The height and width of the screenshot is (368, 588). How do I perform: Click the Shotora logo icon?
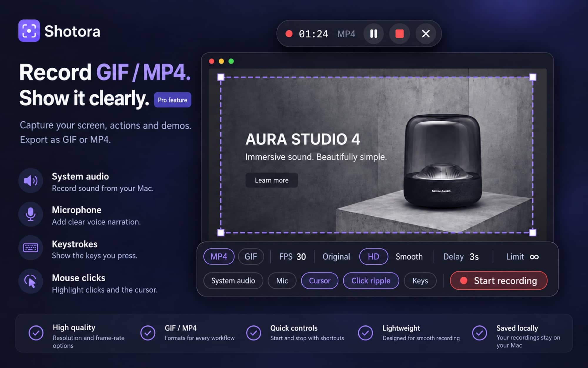[29, 31]
